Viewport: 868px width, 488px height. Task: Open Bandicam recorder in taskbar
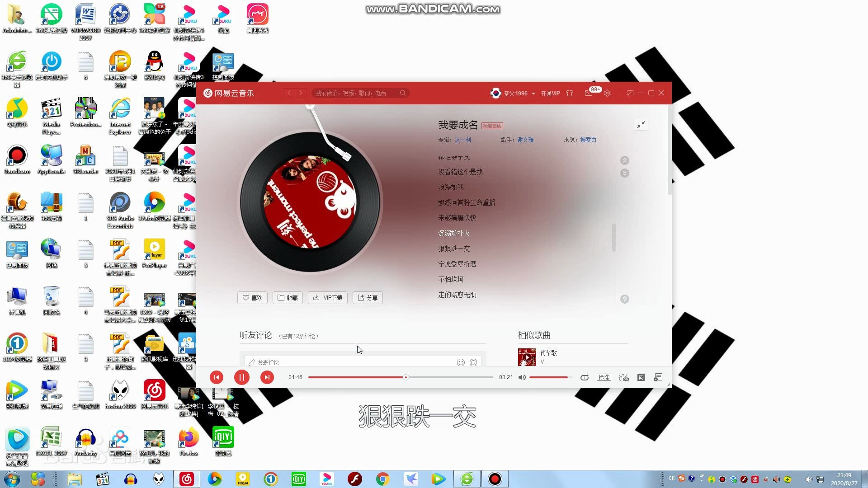(x=495, y=479)
